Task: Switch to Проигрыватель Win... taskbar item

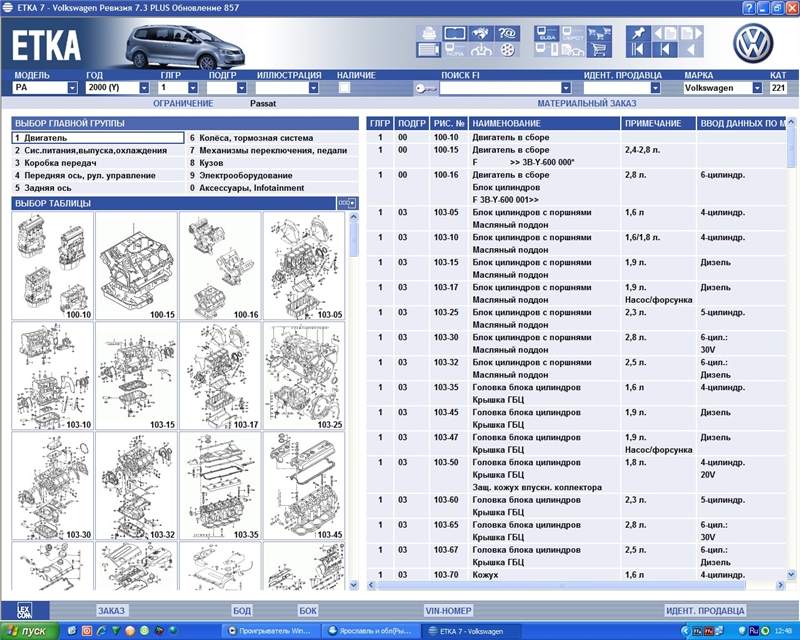Action: pyautogui.click(x=271, y=631)
